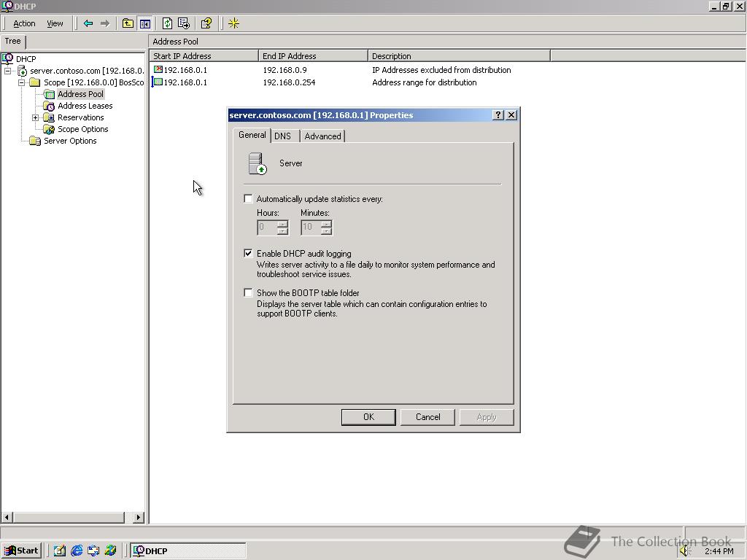Click the context Help question mark button in dialog
This screenshot has width=747, height=560.
(498, 114)
